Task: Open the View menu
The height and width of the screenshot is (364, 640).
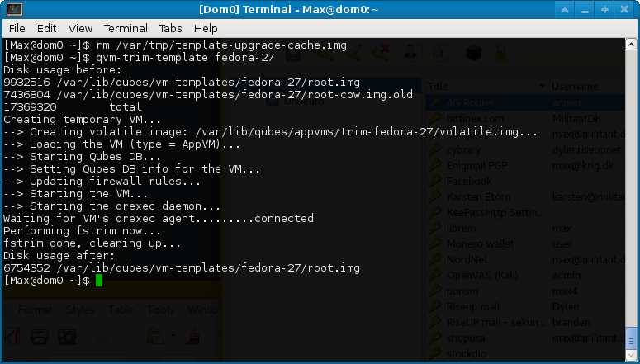Action: pos(80,29)
